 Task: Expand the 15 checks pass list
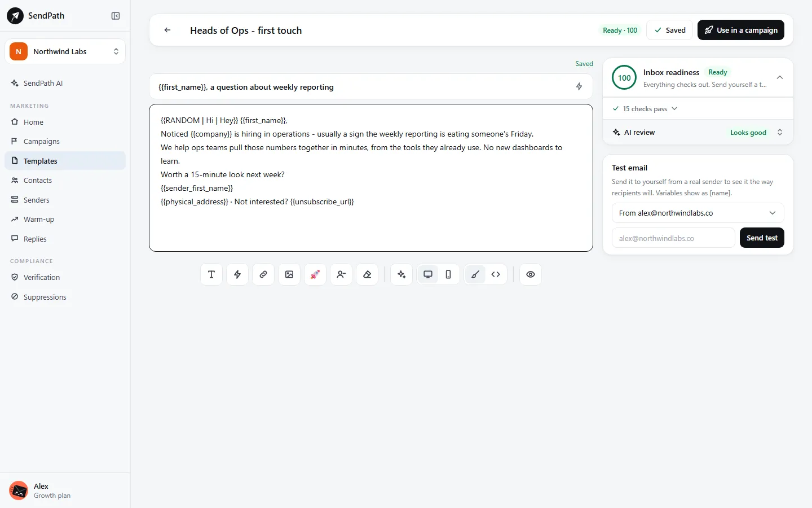645,109
